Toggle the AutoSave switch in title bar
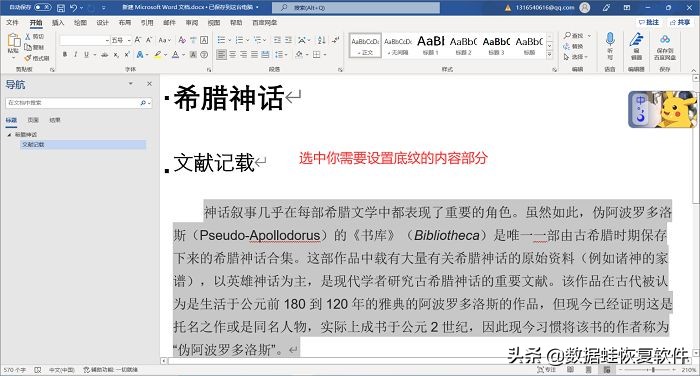The image size is (700, 376). pos(43,8)
